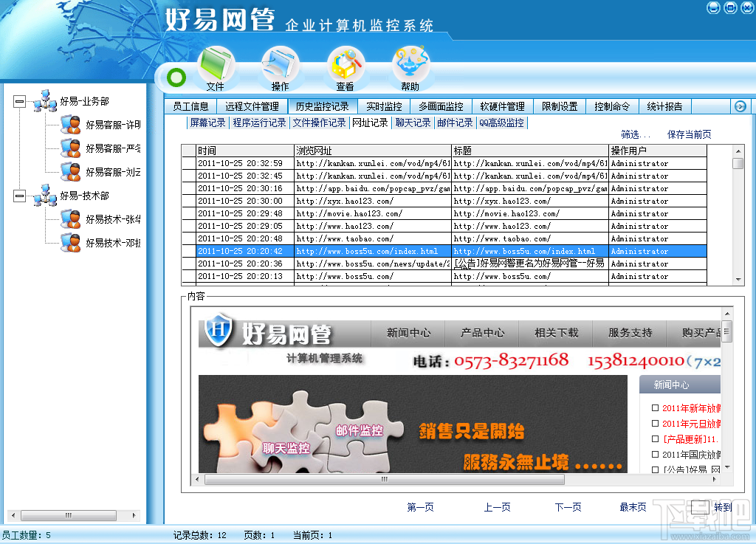
Task: Click 产品中心 in web preview nav
Action: pyautogui.click(x=482, y=333)
